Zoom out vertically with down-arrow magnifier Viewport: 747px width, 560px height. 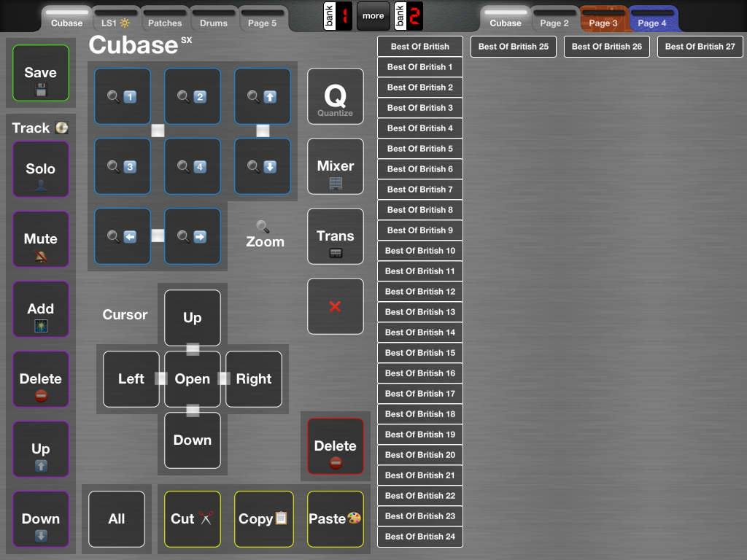[263, 166]
